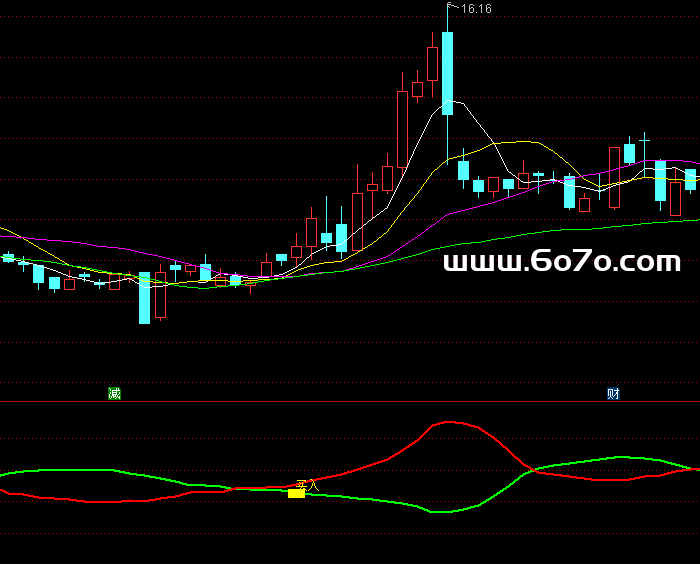The width and height of the screenshot is (700, 564).
Task: Click the horizontal divider above indicator panel
Action: click(x=350, y=402)
